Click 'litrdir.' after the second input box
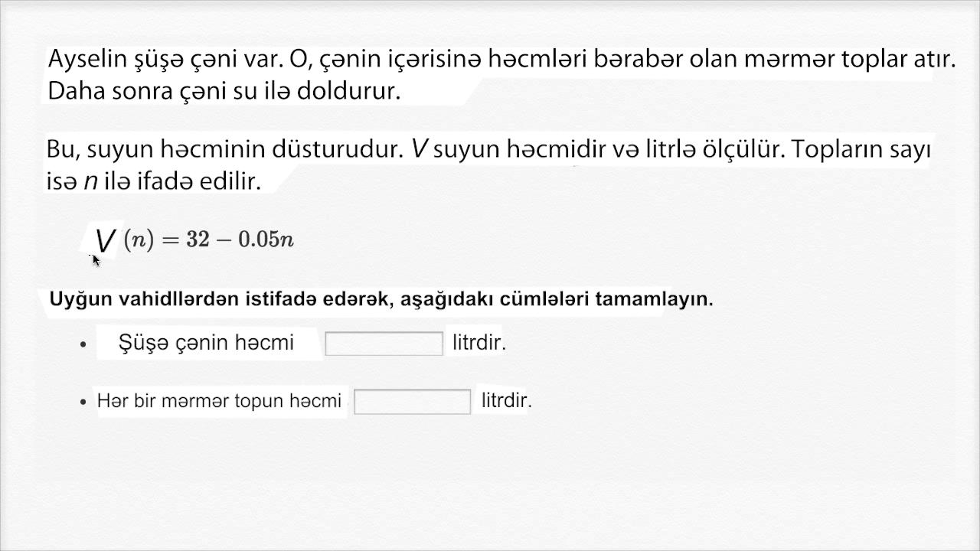Viewport: 980px width, 551px height. (x=506, y=400)
